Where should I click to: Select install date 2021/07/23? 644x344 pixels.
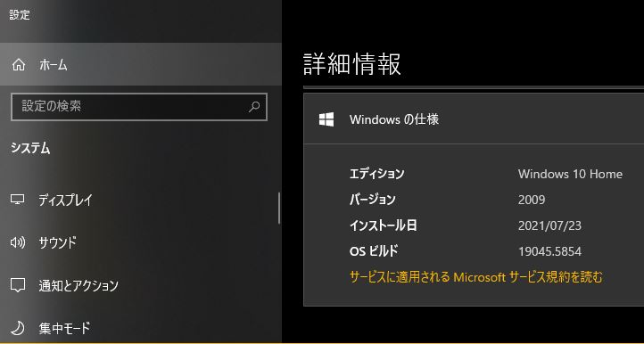(549, 225)
